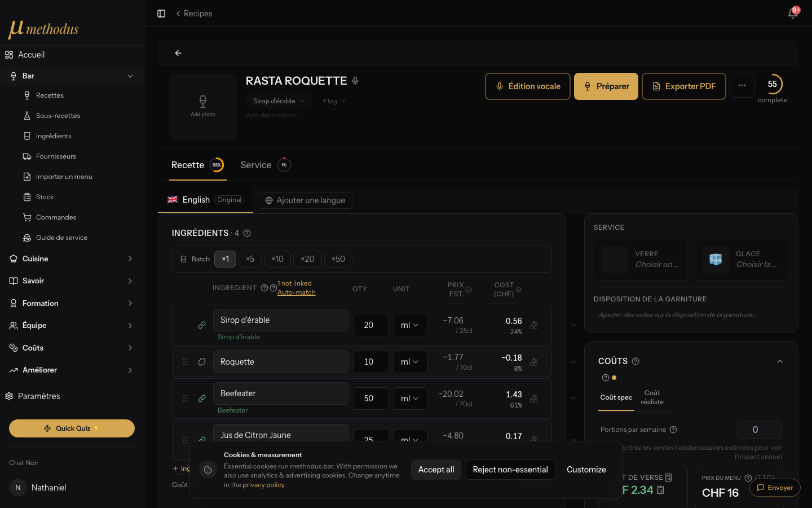The width and height of the screenshot is (812, 508).
Task: Collapse the COÛTS panel
Action: (780, 361)
